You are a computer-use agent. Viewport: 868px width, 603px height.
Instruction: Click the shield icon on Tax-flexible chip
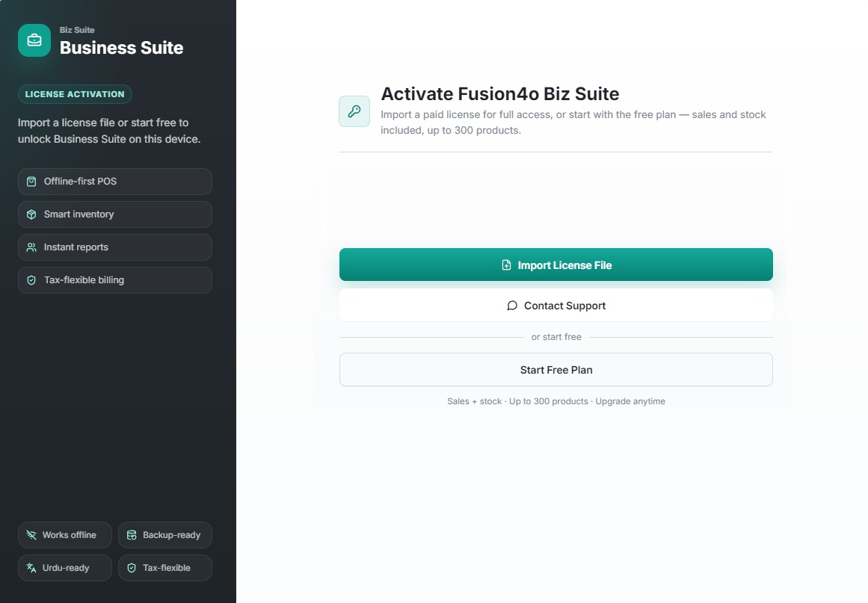click(x=132, y=568)
